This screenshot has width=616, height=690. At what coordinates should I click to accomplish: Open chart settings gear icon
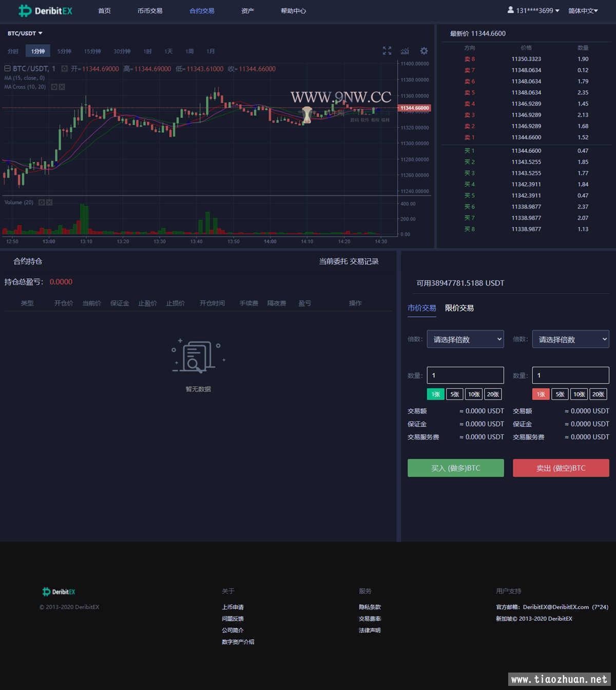pyautogui.click(x=423, y=51)
